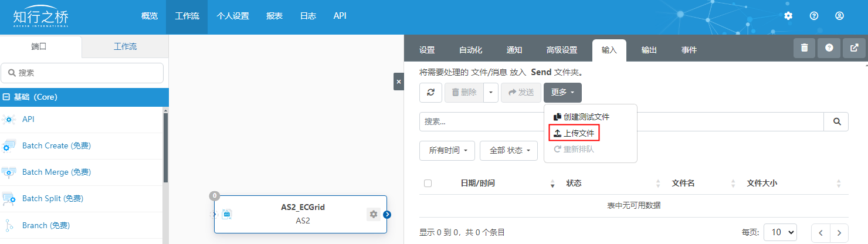Open connector panel in new window icon
Screen dimensions: 868x244
point(854,48)
